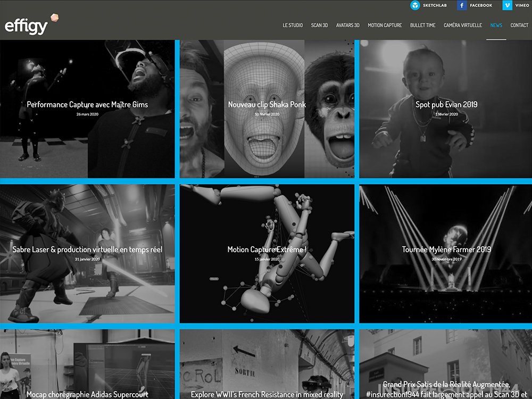Viewport: 532px width, 399px height.
Task: Open Tournée Mylène Farmer 2019 article
Action: (446, 250)
